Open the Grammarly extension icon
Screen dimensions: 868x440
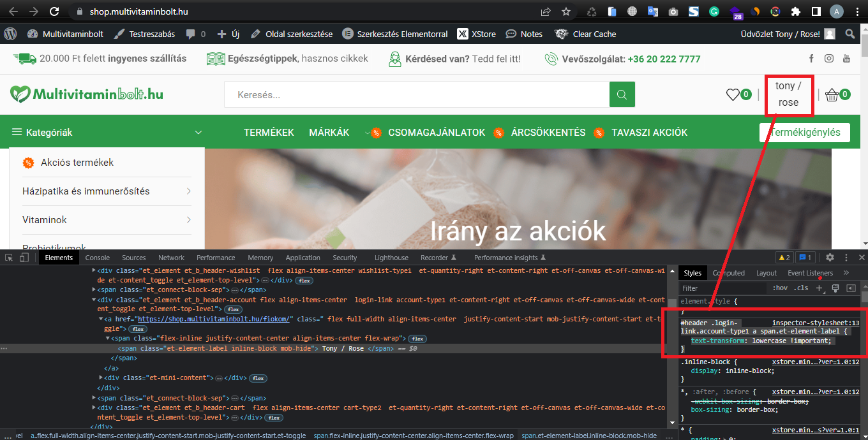click(x=714, y=11)
